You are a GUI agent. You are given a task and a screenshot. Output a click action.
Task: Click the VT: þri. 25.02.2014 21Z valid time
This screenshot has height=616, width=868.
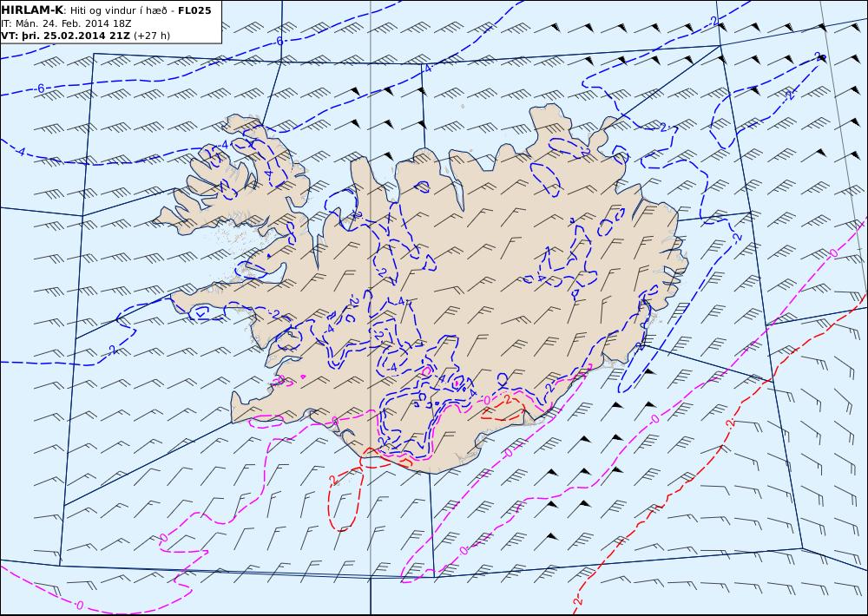coord(65,36)
